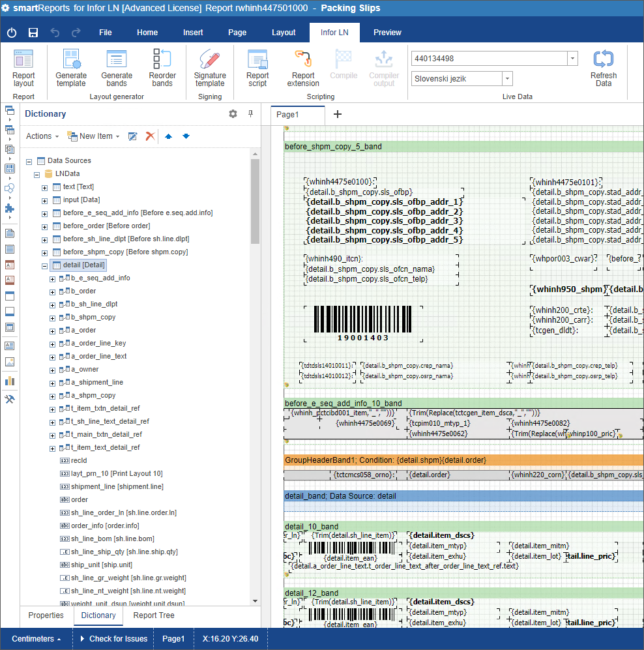The height and width of the screenshot is (650, 644).
Task: Open the File menu tab
Action: click(x=105, y=33)
